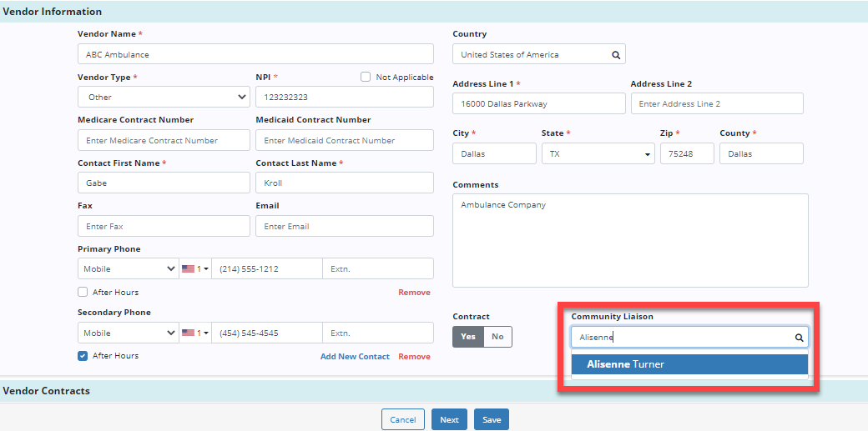The height and width of the screenshot is (431, 868).
Task: Check the NPI Not Applicable checkbox
Action: tap(366, 77)
